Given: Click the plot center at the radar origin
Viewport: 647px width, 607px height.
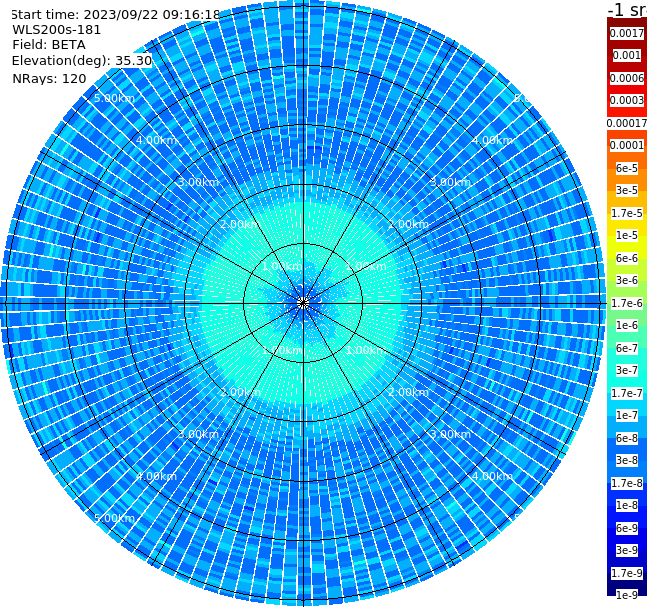Looking at the screenshot, I should (x=303, y=303).
